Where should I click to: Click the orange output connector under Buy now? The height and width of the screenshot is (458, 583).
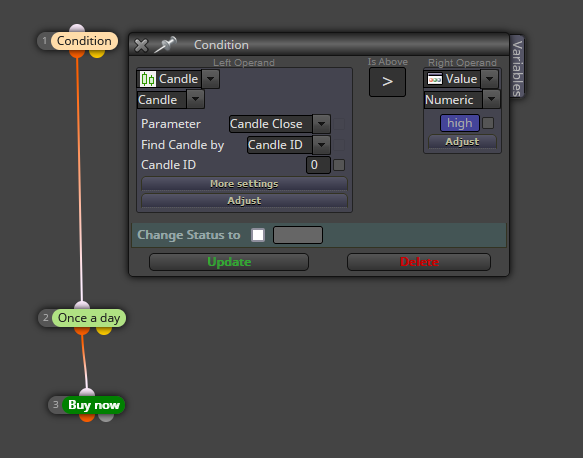pos(87,417)
